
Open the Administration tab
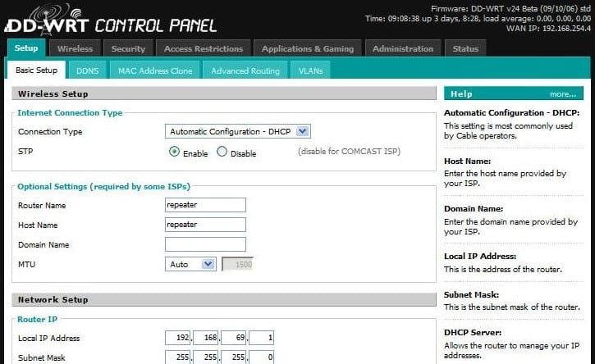(x=403, y=48)
